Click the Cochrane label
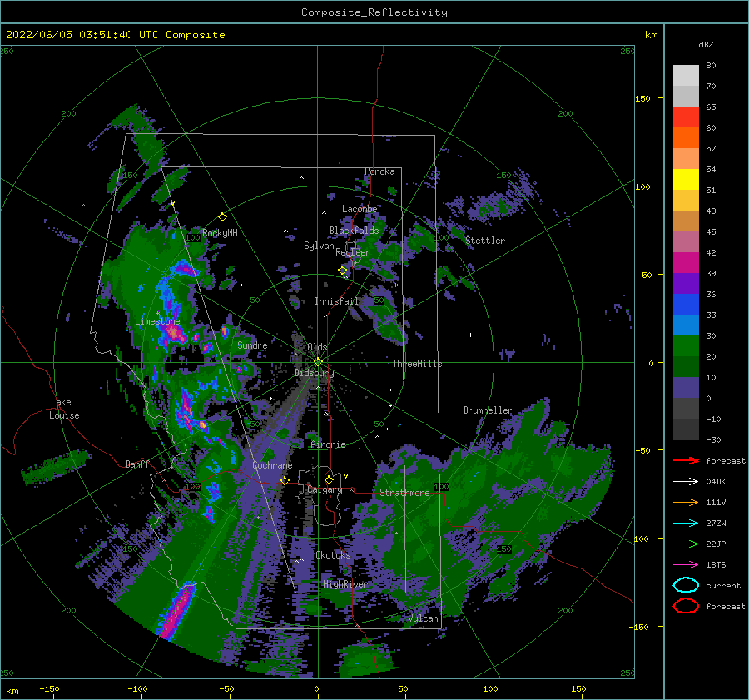749x700 pixels. (x=272, y=465)
